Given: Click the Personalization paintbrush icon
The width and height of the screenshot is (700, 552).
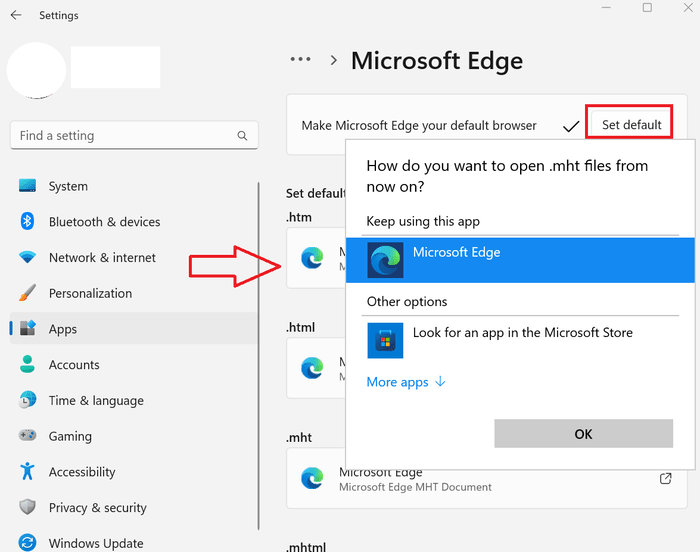Looking at the screenshot, I should (x=27, y=293).
